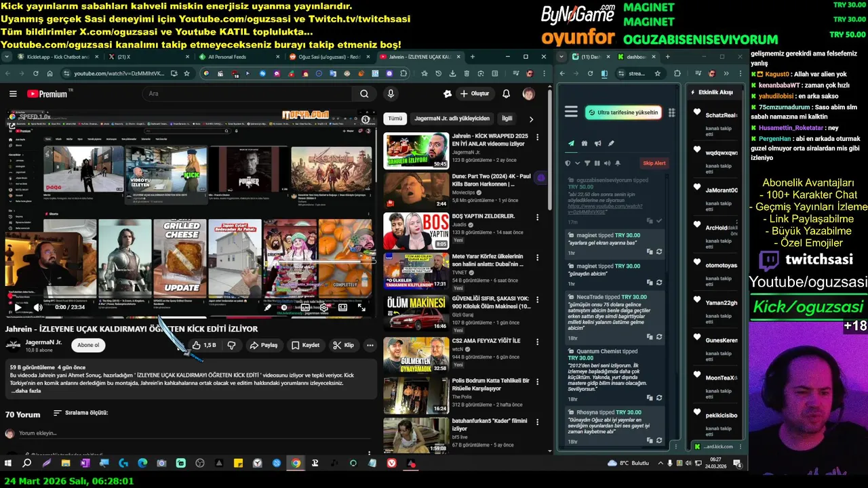This screenshot has width=868, height=488.
Task: Select the paper-plane tips tab
Action: point(571,144)
